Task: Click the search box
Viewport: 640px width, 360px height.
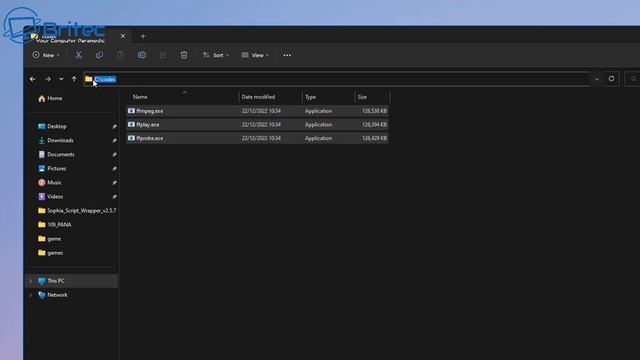Action: pyautogui.click(x=632, y=79)
